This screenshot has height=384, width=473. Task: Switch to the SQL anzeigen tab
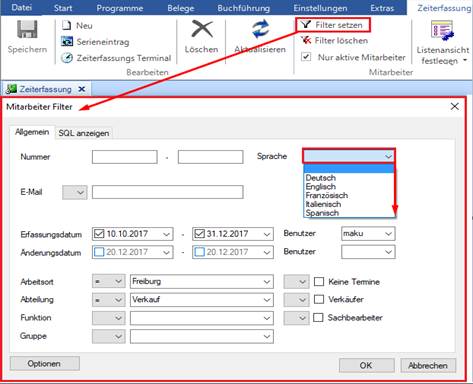pos(84,133)
